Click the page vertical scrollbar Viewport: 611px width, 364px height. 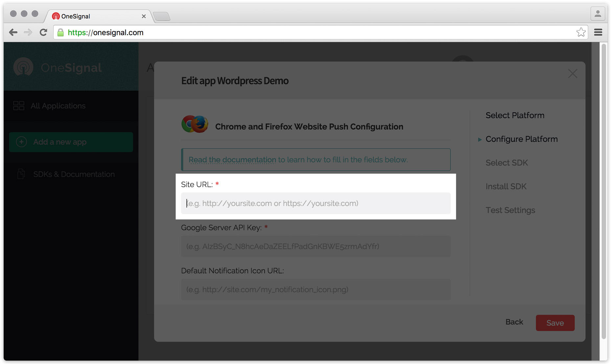coord(603,192)
